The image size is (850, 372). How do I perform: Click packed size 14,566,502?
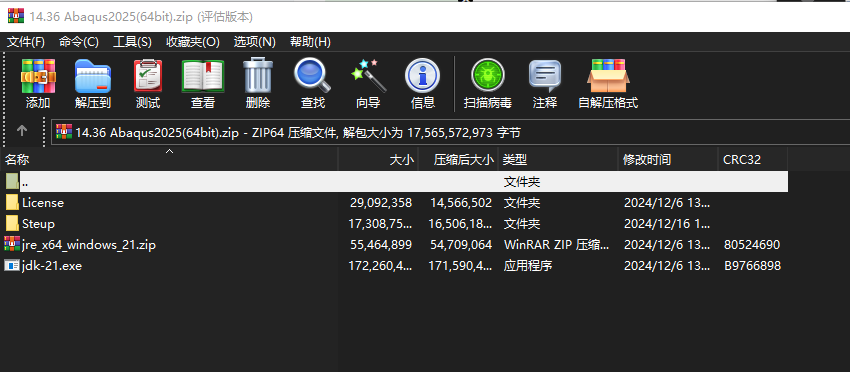click(x=461, y=203)
